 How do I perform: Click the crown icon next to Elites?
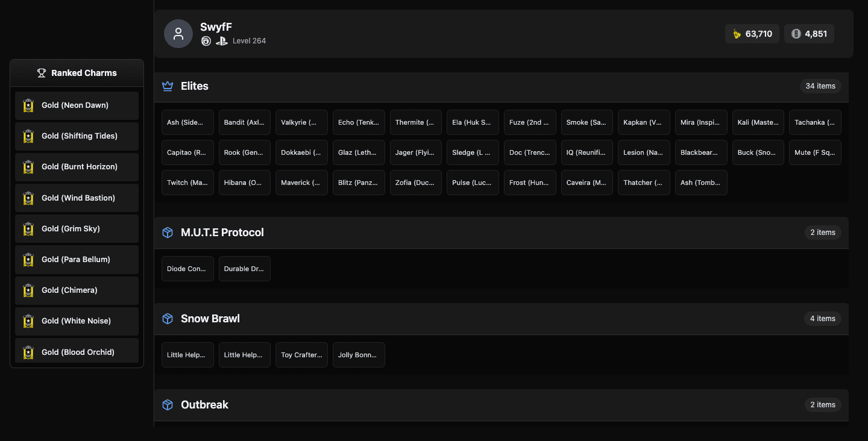tap(168, 86)
